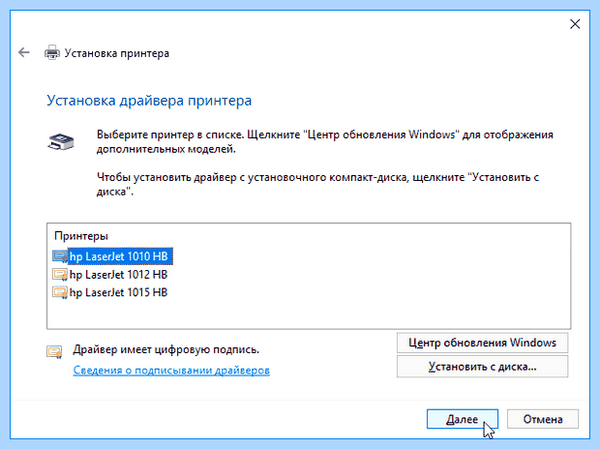Click the printer icon beside 'Установка принтера'

(x=52, y=53)
